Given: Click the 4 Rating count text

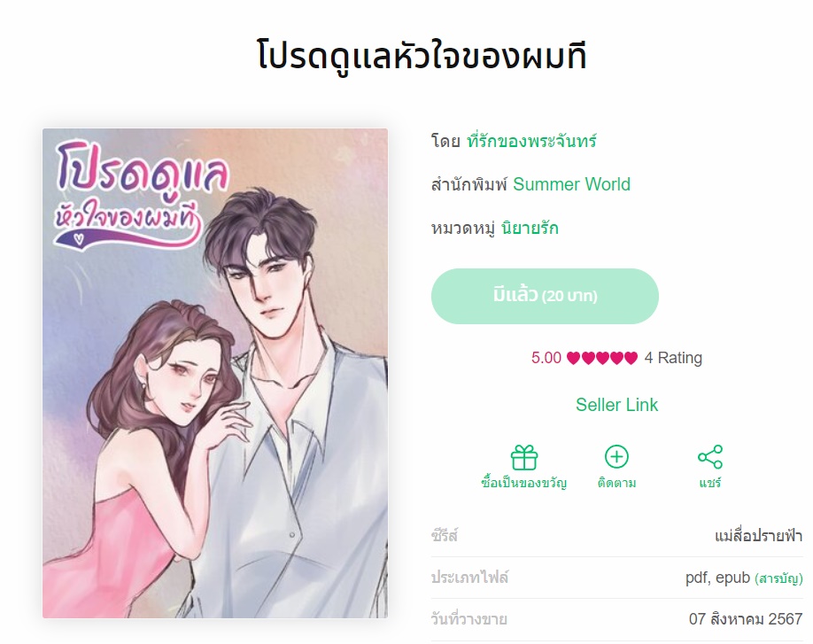Looking at the screenshot, I should tap(673, 358).
